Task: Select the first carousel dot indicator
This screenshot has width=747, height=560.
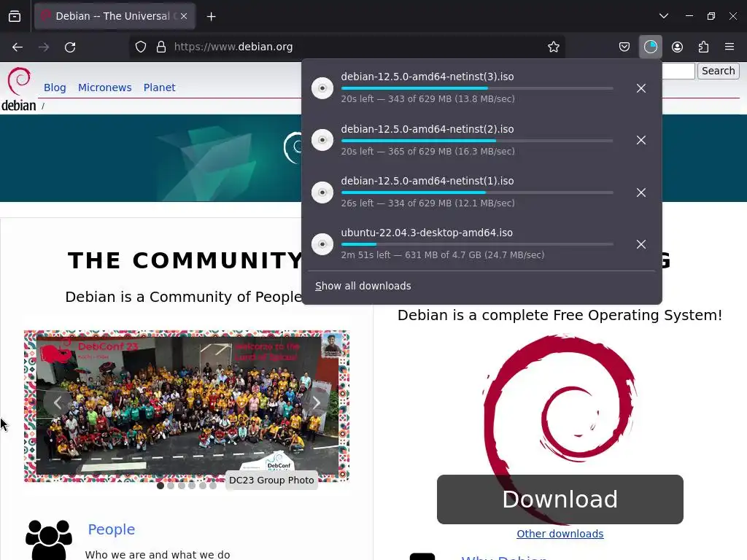Action: tap(160, 486)
